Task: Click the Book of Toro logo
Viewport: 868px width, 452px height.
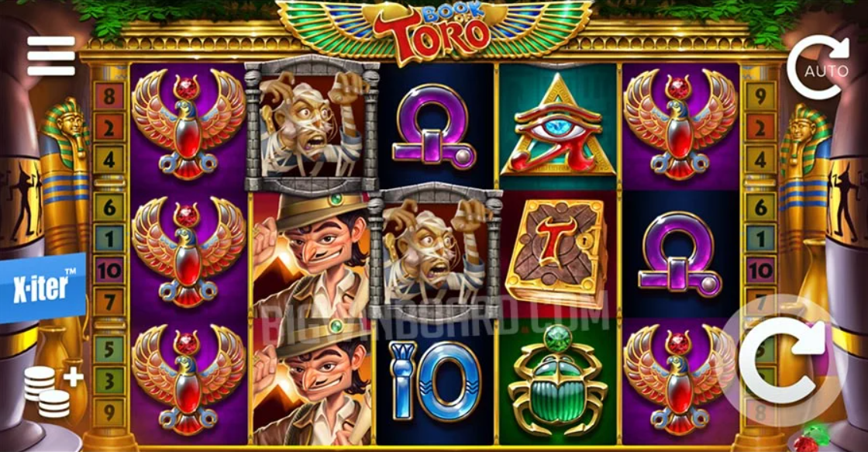Action: tap(433, 30)
